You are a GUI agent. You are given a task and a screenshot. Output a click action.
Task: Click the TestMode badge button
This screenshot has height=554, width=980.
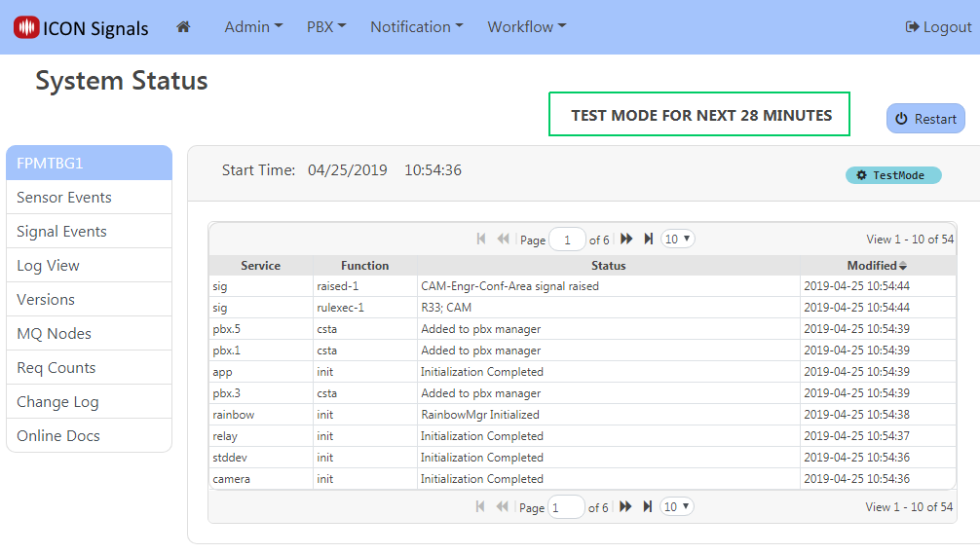(893, 175)
